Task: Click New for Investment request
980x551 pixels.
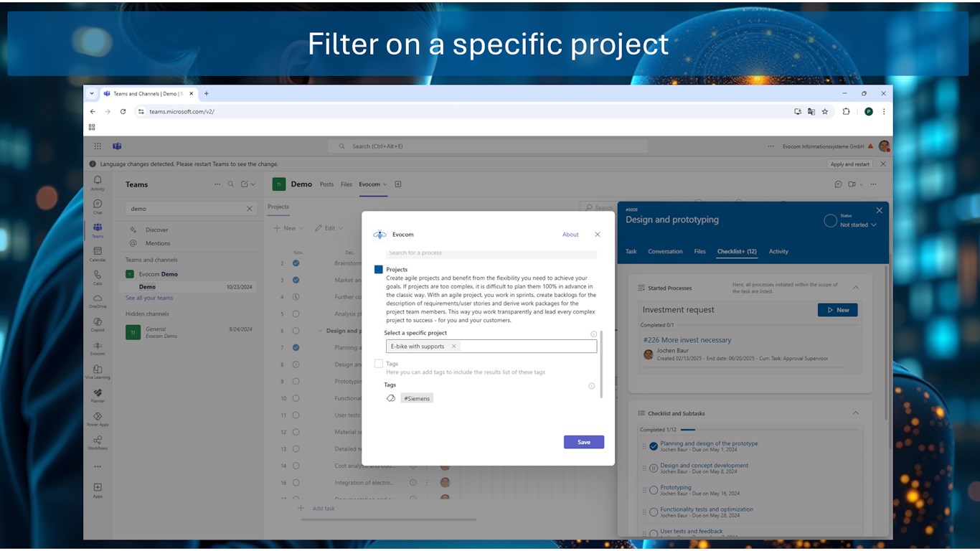Action: click(837, 310)
